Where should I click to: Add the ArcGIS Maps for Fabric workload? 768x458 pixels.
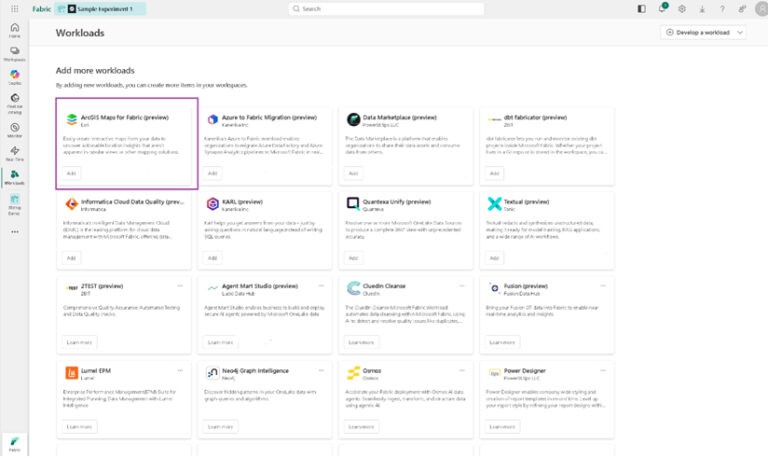(71, 173)
